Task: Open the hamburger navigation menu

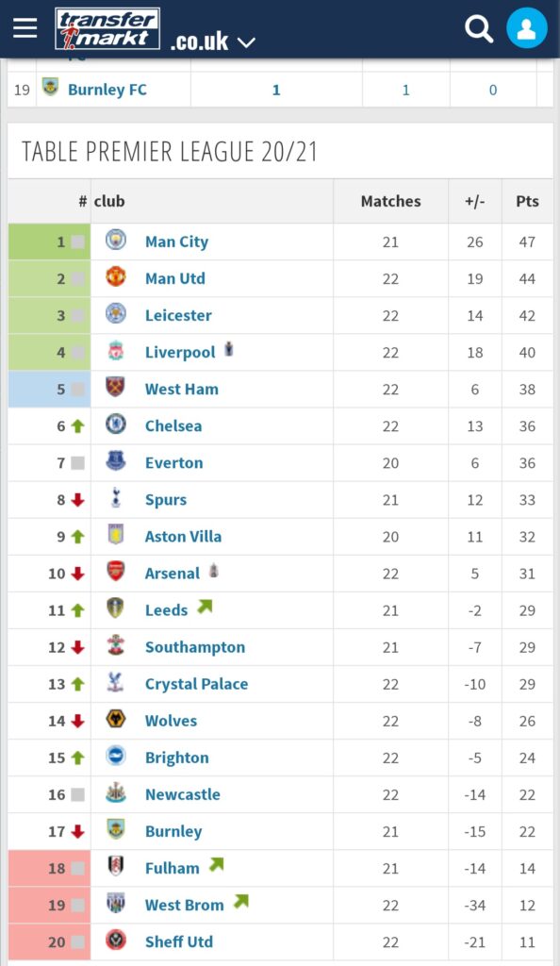Action: (25, 27)
